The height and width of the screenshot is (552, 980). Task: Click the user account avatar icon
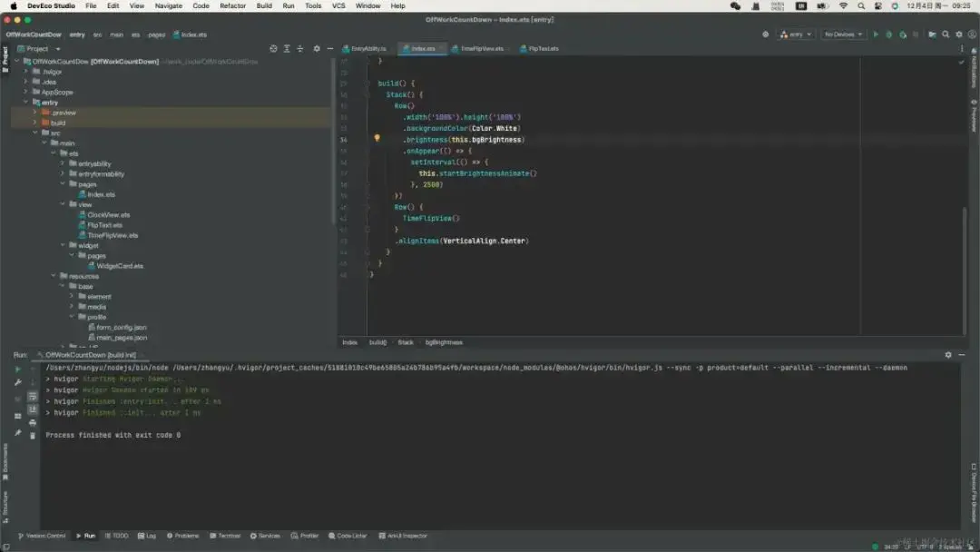tap(972, 34)
